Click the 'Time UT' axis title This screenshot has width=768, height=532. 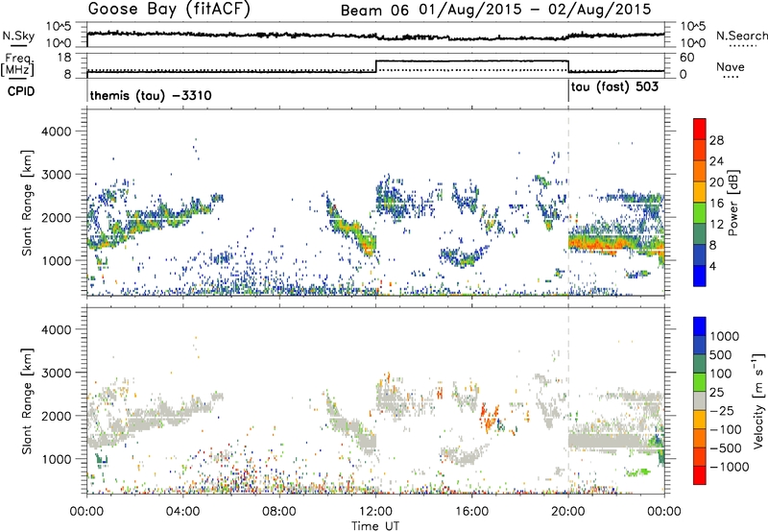click(375, 526)
